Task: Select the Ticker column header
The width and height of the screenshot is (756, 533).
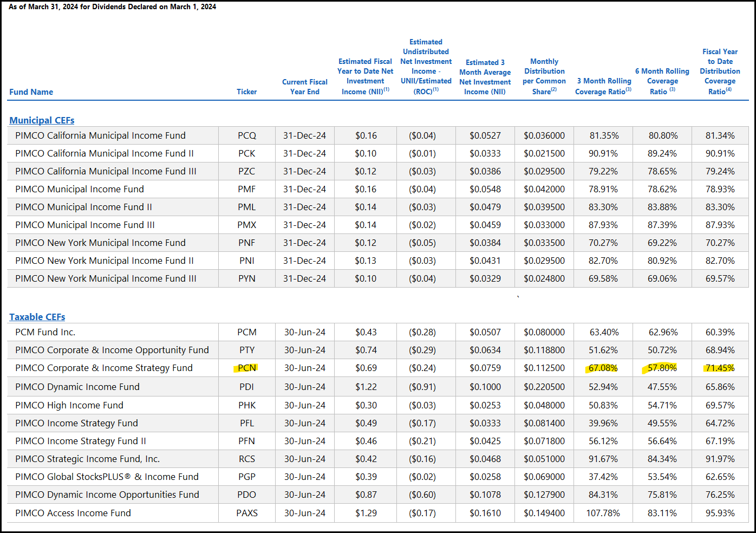Action: point(247,92)
